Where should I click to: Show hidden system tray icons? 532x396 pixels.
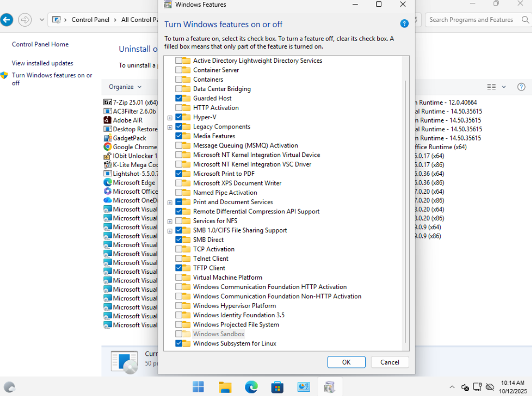(x=452, y=387)
